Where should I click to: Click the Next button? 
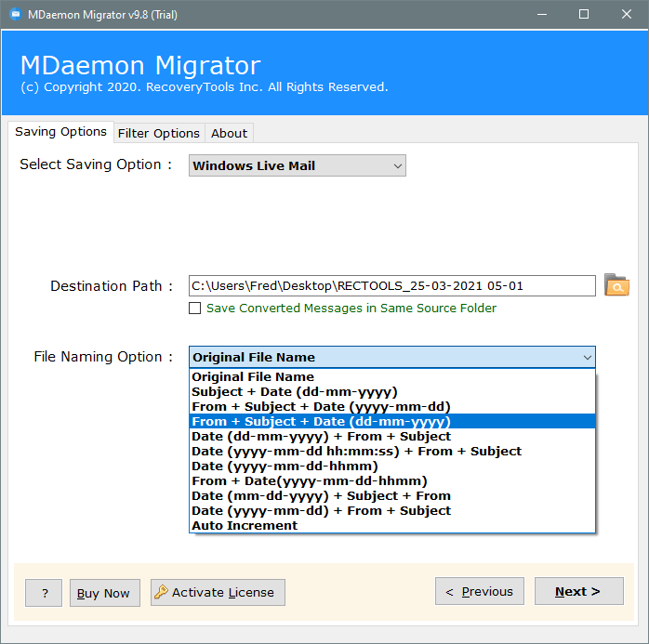point(578,591)
